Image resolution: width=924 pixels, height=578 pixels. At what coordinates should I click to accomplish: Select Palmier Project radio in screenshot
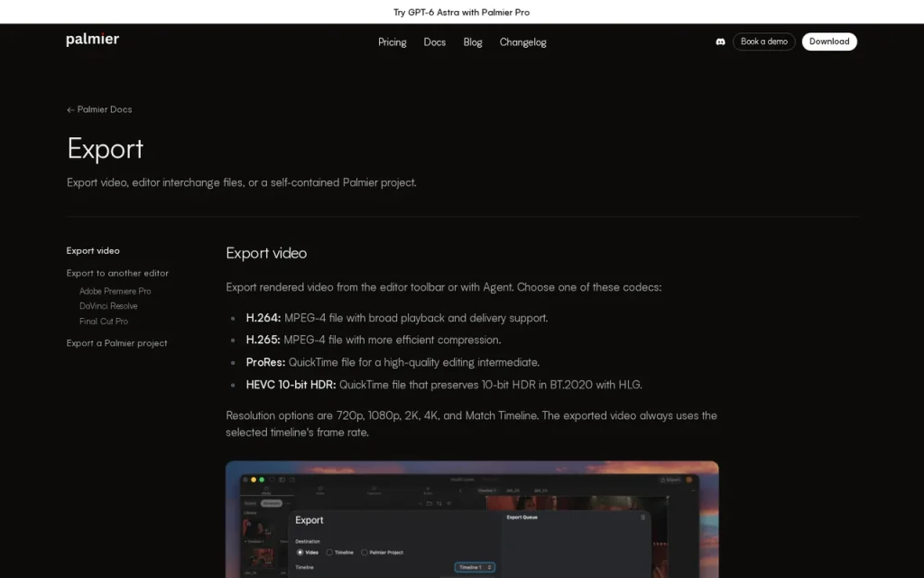click(x=365, y=552)
